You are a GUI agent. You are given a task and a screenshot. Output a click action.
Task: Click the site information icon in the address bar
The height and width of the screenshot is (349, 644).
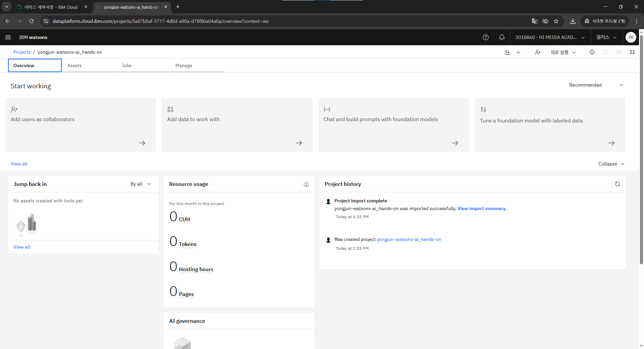point(46,21)
